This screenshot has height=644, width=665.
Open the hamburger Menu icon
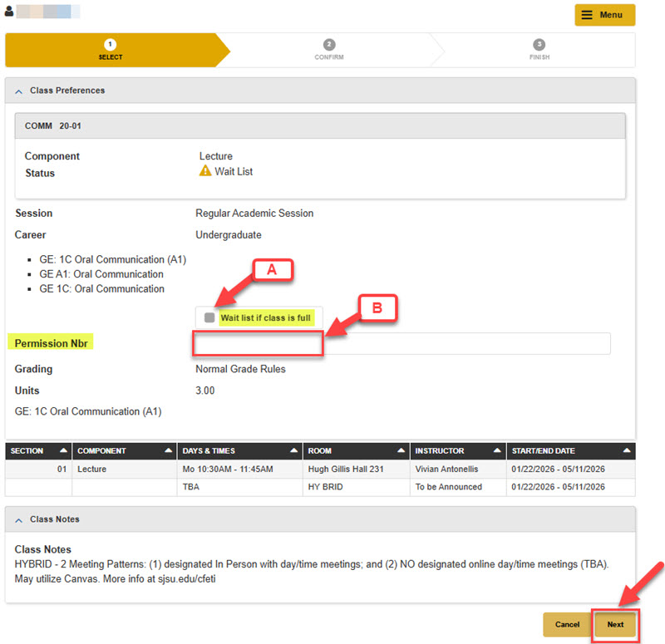click(x=589, y=15)
